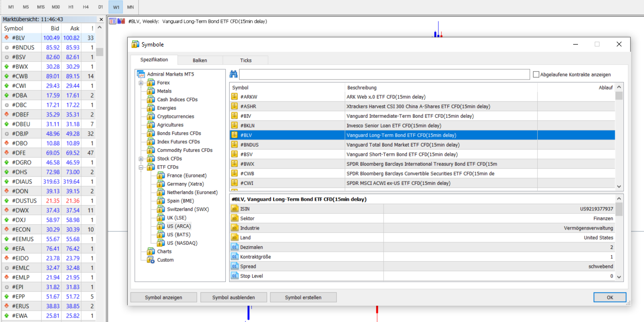Click the symbol search input field
The image size is (644, 322).
385,74
